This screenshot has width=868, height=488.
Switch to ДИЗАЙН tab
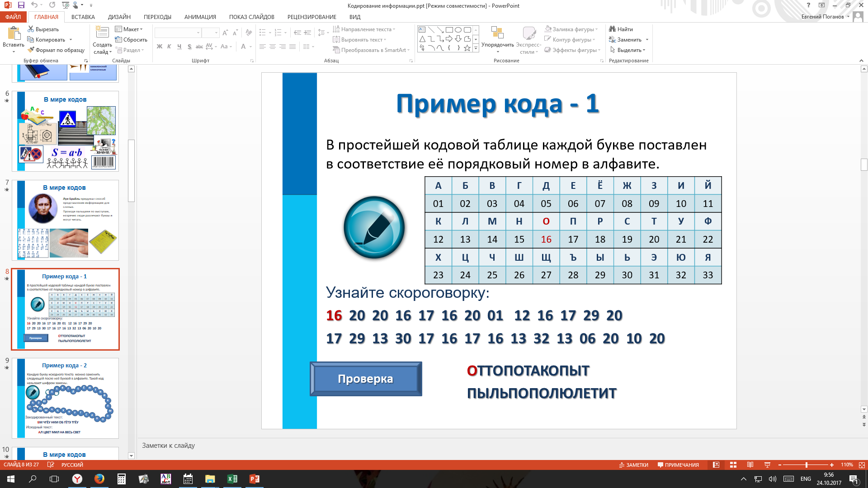click(119, 17)
